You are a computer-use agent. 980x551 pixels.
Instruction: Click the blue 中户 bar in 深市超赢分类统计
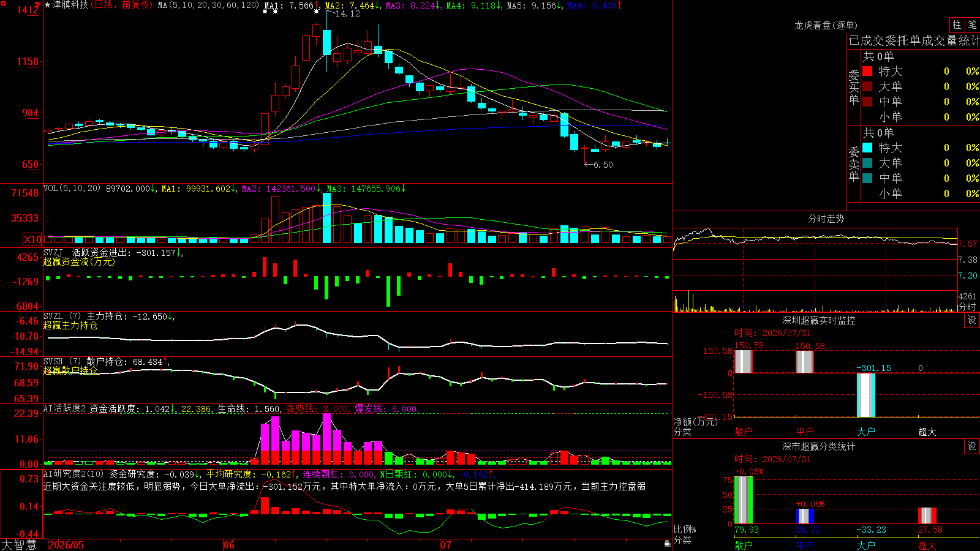[805, 516]
